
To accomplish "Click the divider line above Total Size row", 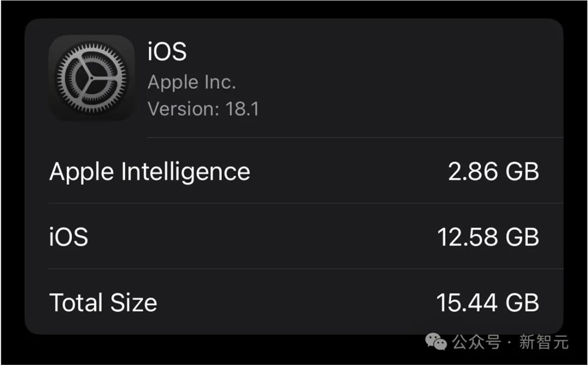I will [x=306, y=269].
